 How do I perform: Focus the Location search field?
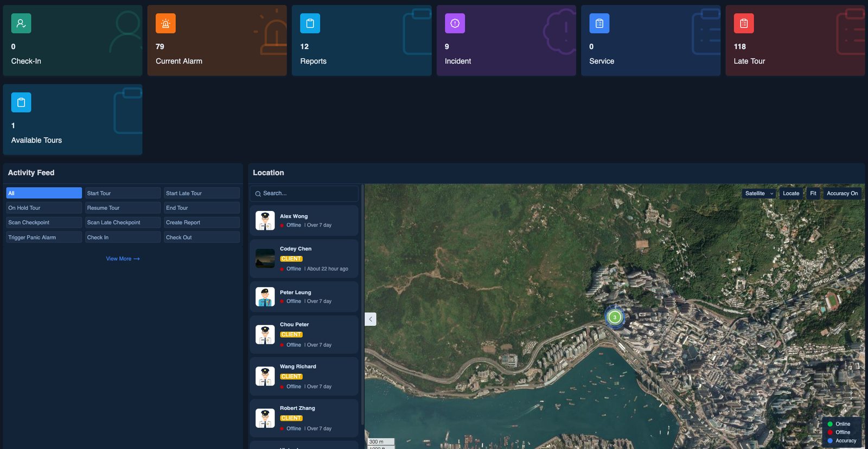304,194
